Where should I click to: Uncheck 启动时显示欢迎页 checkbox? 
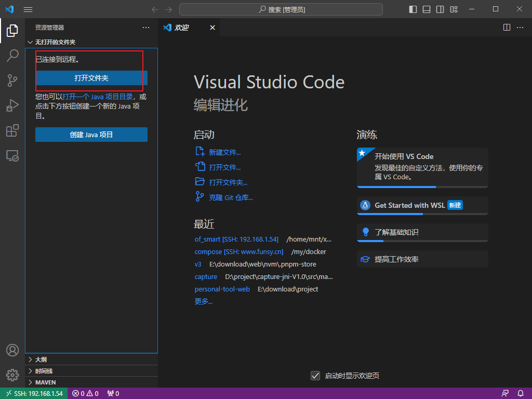click(x=315, y=376)
